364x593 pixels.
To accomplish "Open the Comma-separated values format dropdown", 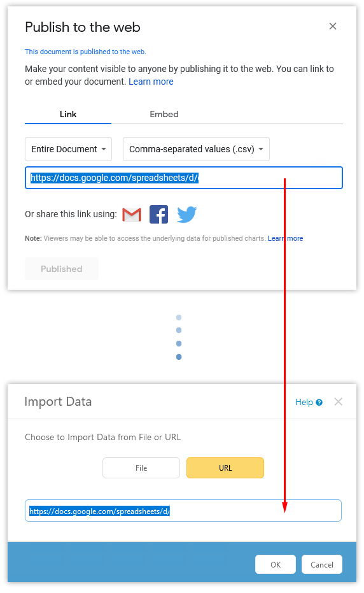I will point(196,149).
